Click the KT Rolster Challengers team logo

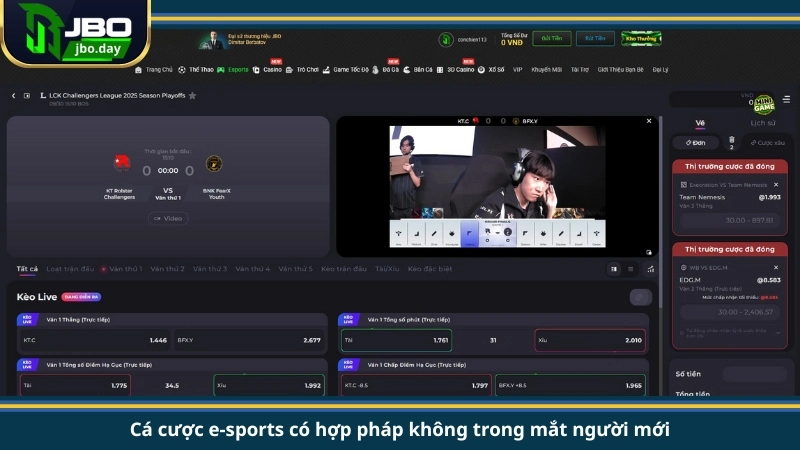point(121,163)
